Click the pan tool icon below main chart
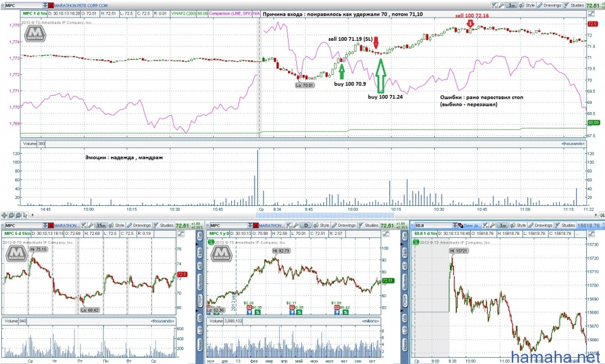Viewport: 605px width, 364px height. click(x=4, y=215)
